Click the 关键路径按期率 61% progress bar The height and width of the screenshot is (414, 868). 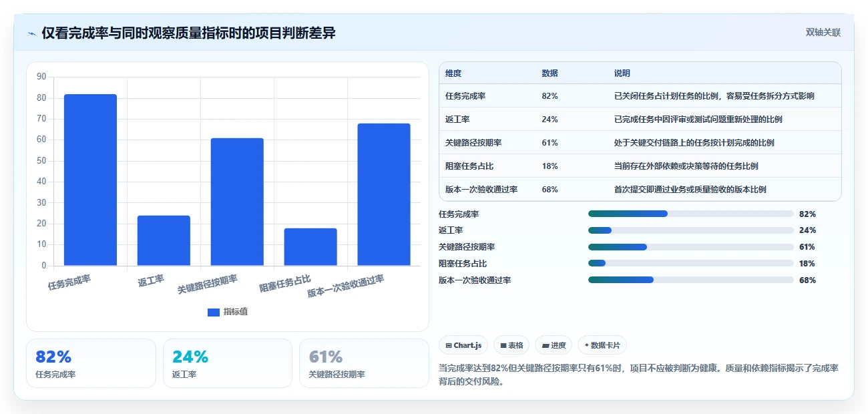(691, 247)
